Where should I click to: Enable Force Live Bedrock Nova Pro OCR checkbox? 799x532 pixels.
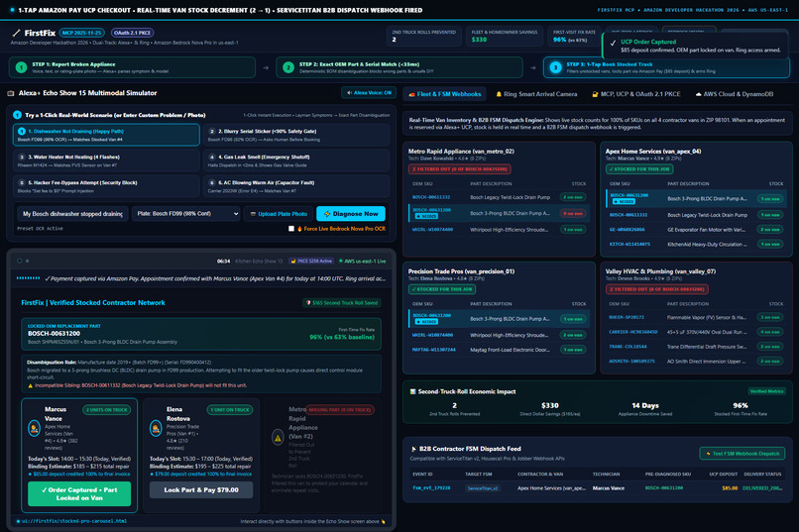click(291, 229)
